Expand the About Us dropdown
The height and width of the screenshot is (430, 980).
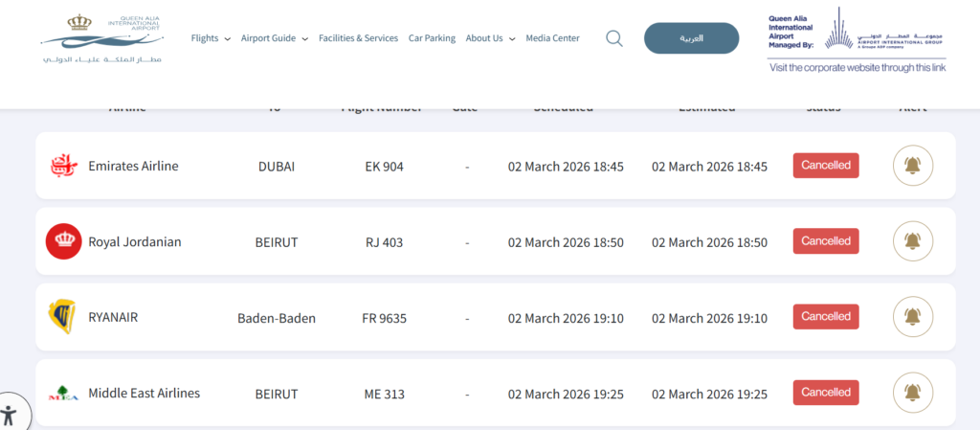click(x=490, y=38)
